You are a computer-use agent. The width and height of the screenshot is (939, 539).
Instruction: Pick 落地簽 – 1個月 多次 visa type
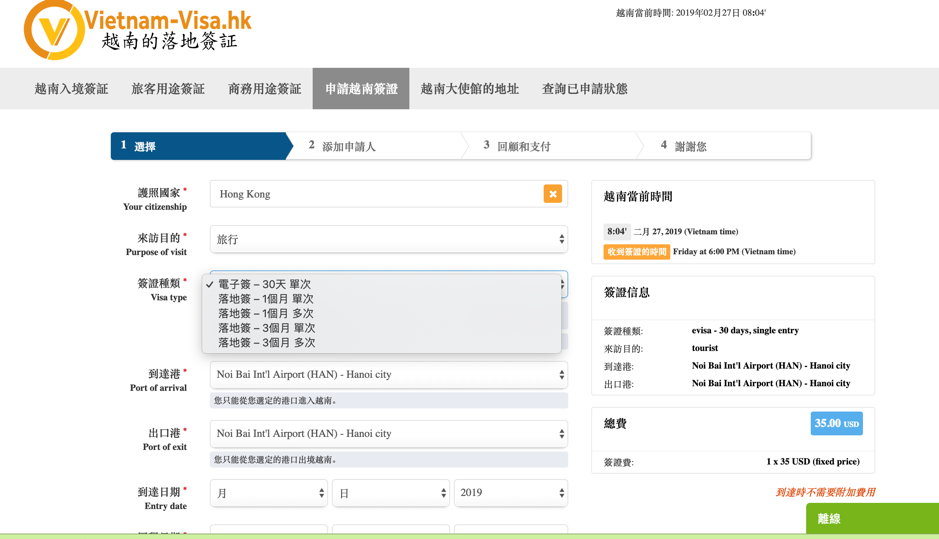(x=265, y=313)
